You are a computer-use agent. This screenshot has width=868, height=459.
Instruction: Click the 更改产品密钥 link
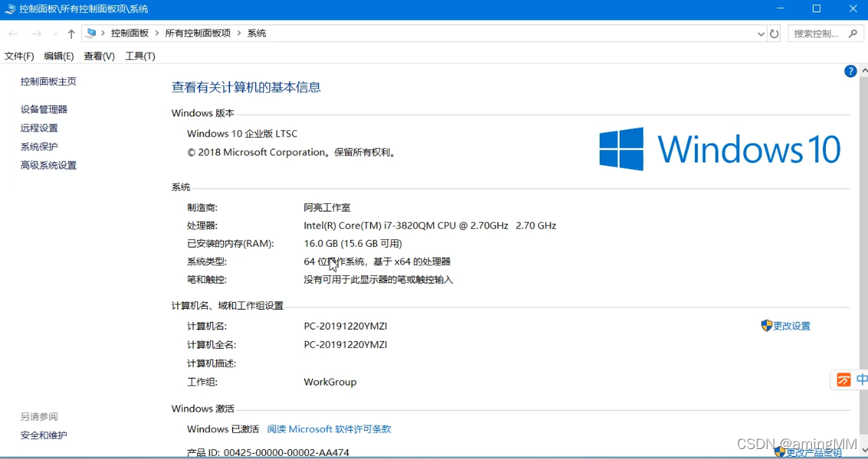pyautogui.click(x=814, y=452)
